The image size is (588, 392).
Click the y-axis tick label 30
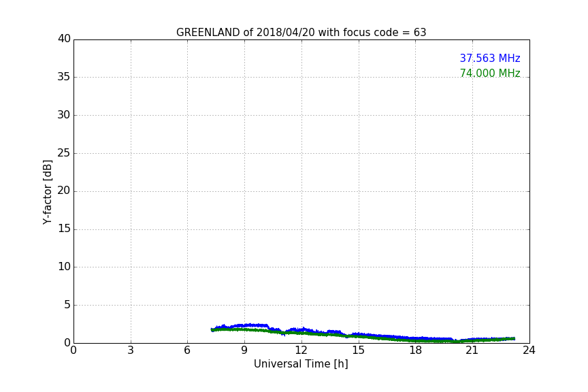pos(64,115)
